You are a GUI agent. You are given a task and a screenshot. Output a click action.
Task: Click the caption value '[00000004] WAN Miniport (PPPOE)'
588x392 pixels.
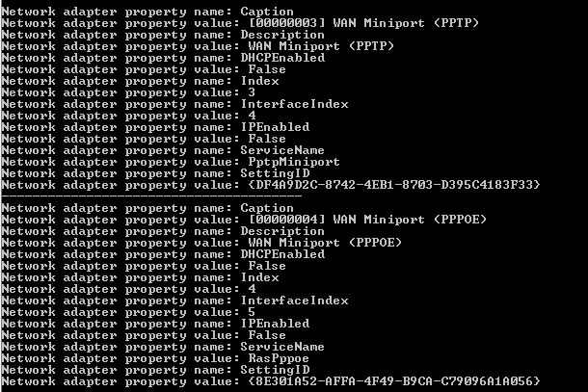[x=366, y=220]
